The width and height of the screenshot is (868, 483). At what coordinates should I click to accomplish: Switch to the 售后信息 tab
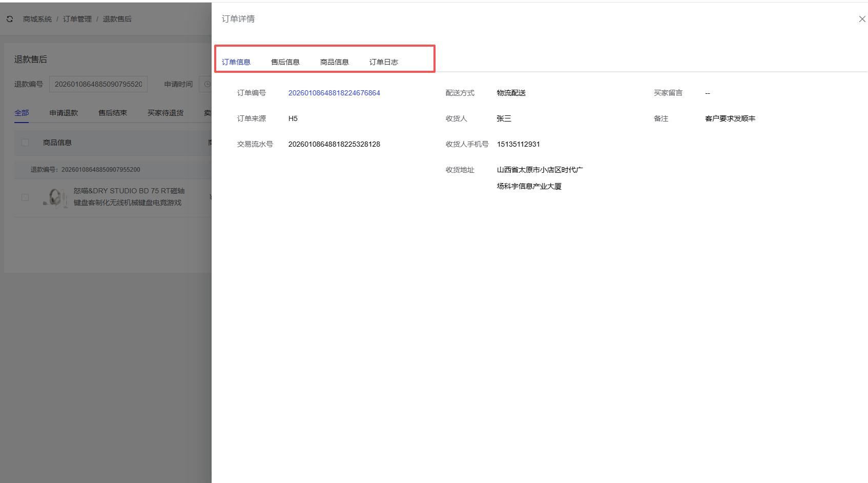pos(285,62)
